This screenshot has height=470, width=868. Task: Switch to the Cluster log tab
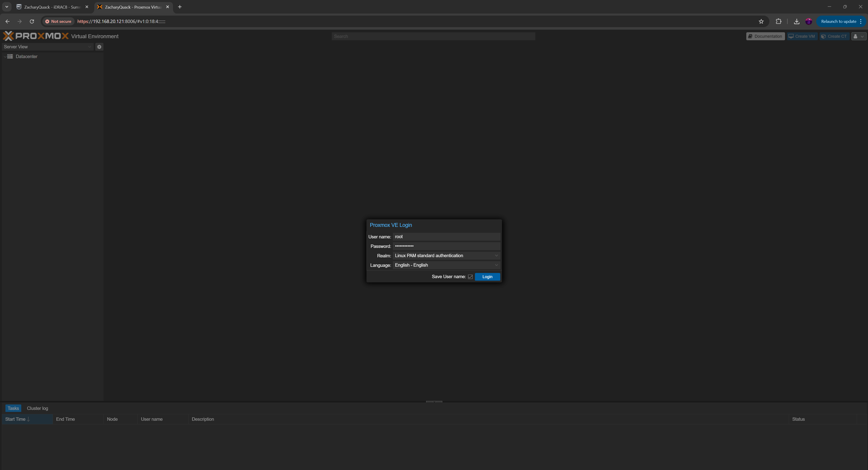[37, 408]
